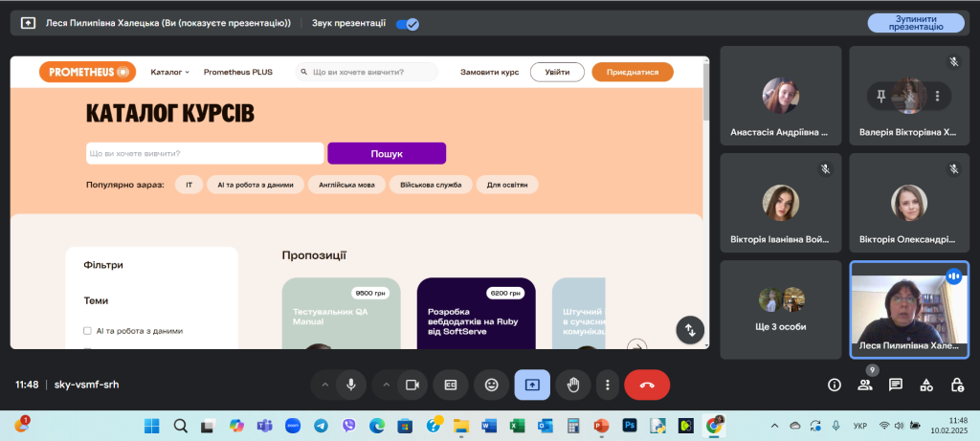Open the emoji reactions button

[x=492, y=385]
